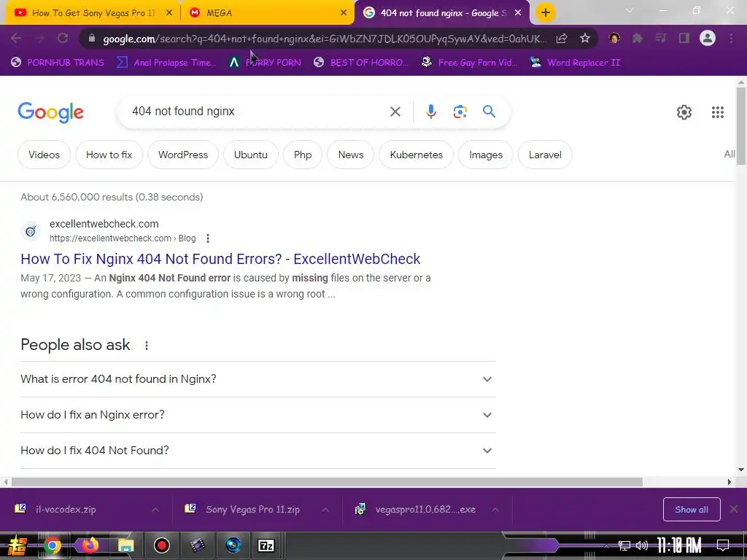Open the volume control in the system tray
The height and width of the screenshot is (560, 747).
(642, 545)
